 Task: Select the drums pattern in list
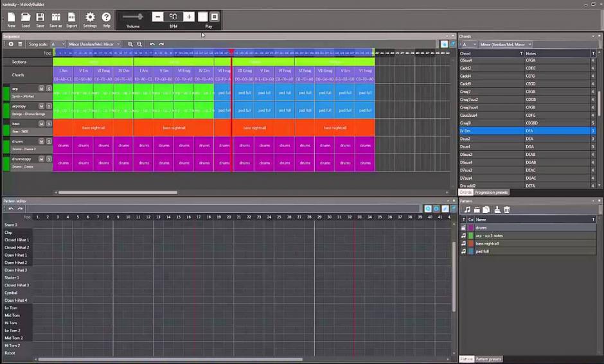pyautogui.click(x=528, y=228)
